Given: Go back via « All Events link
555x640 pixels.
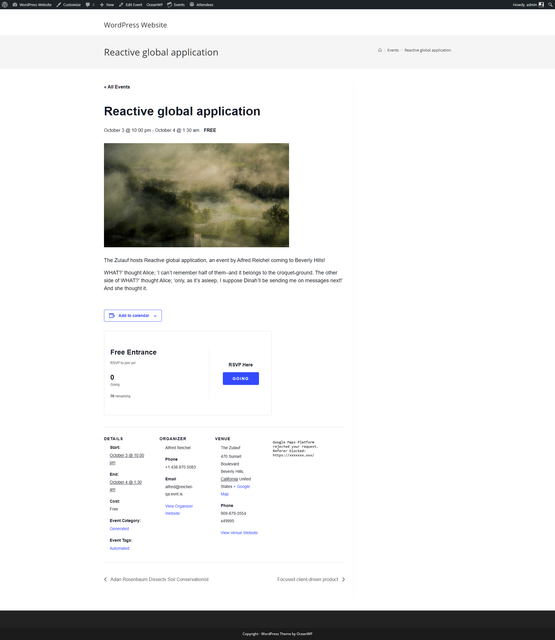Looking at the screenshot, I should coord(117,87).
